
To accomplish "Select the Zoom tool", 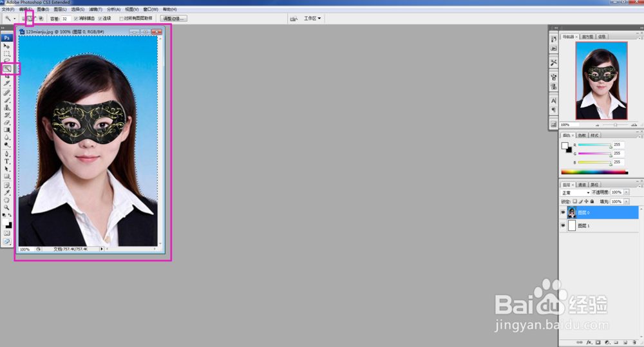I will (x=6, y=207).
